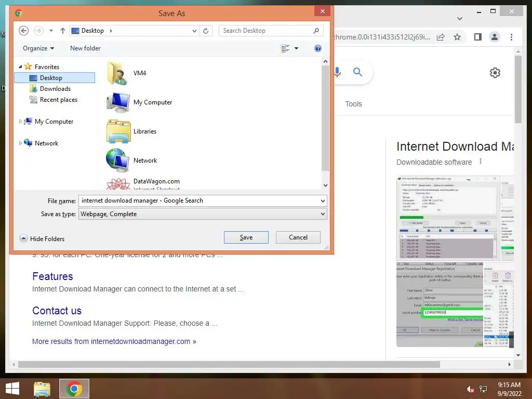Click Chrome share page icon
The image size is (532, 399).
441,37
